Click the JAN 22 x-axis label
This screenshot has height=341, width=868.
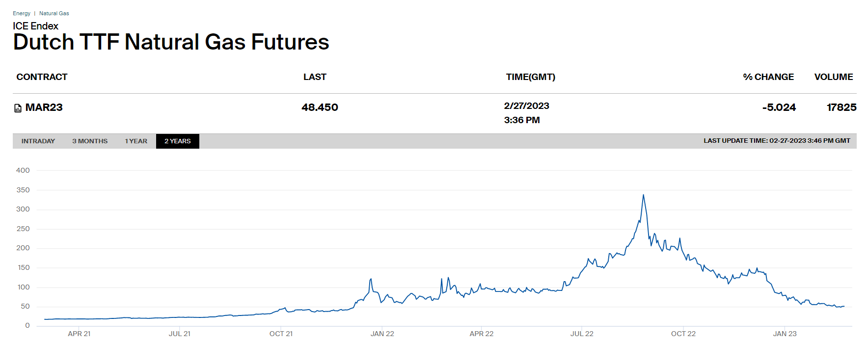click(382, 334)
